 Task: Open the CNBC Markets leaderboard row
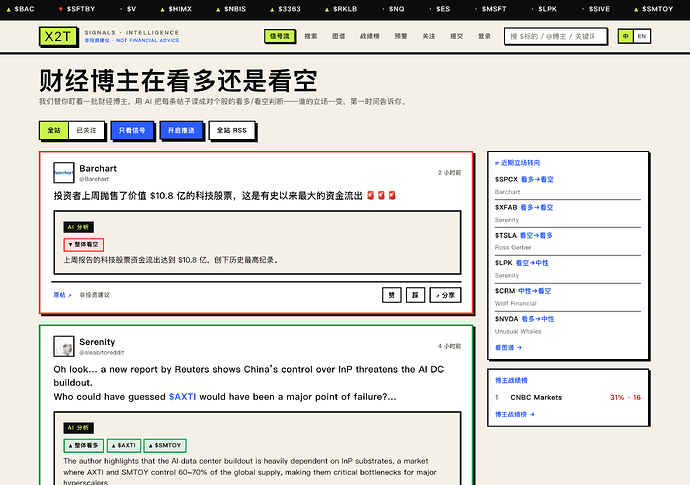point(568,397)
